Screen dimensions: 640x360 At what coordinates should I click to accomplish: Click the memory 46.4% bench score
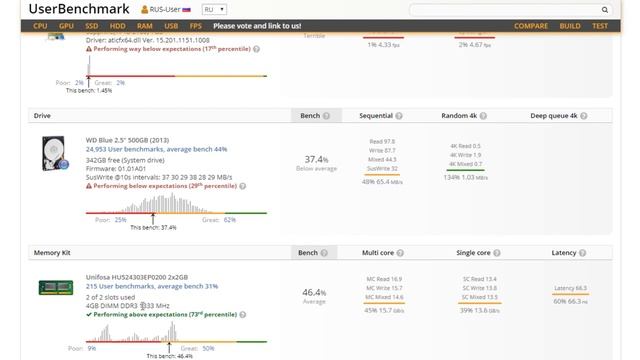tap(314, 293)
